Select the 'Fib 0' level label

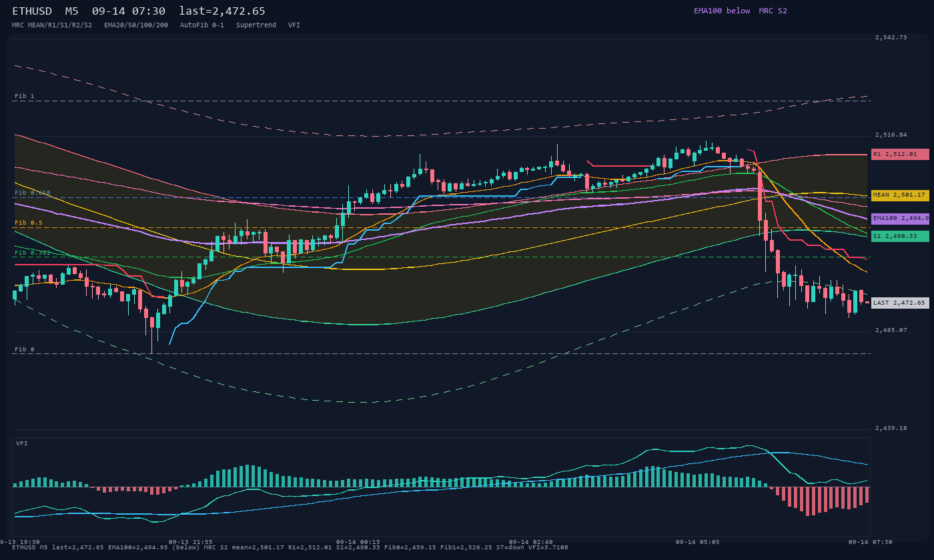point(25,349)
